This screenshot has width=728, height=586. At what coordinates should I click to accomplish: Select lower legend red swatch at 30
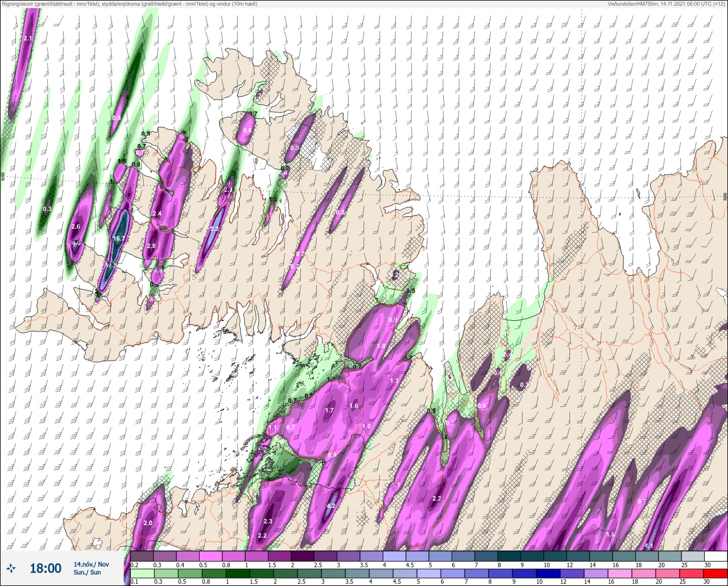[715, 573]
